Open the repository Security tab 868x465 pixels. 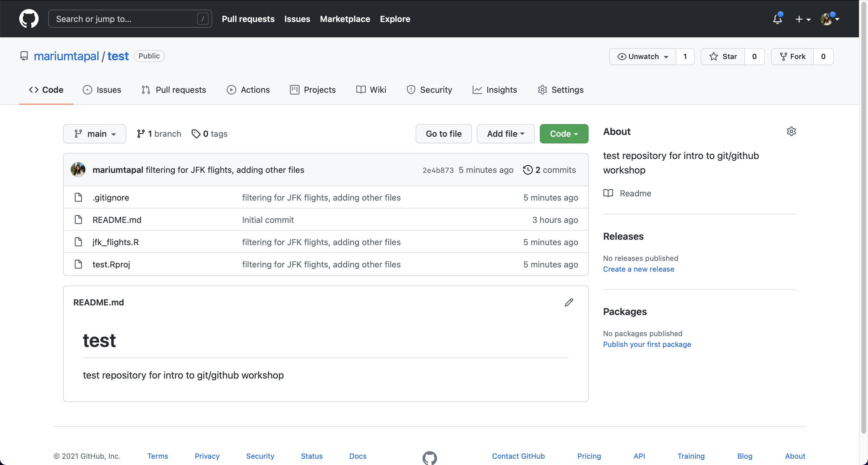pos(429,89)
